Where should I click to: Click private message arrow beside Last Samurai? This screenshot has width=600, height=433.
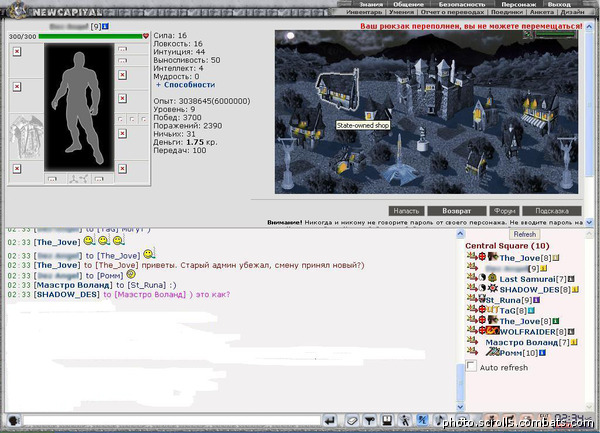[472, 277]
